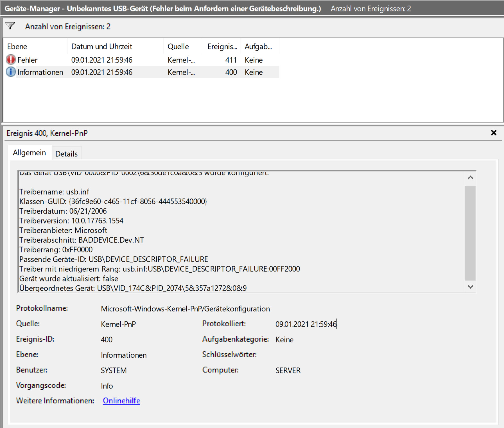Select the Fehler event 411 row
Screen dimensions: 504x428
click(x=143, y=60)
